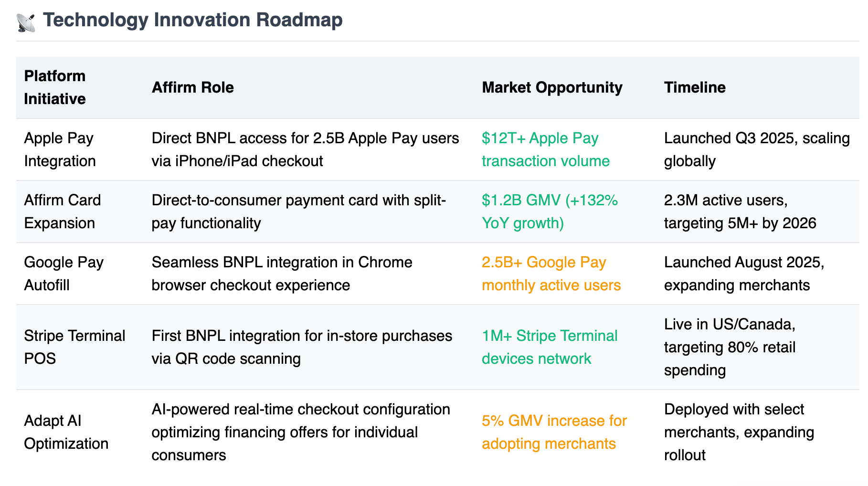Select the Stripe Terminal POS cell
The width and height of the screenshot is (868, 486).
click(x=74, y=347)
